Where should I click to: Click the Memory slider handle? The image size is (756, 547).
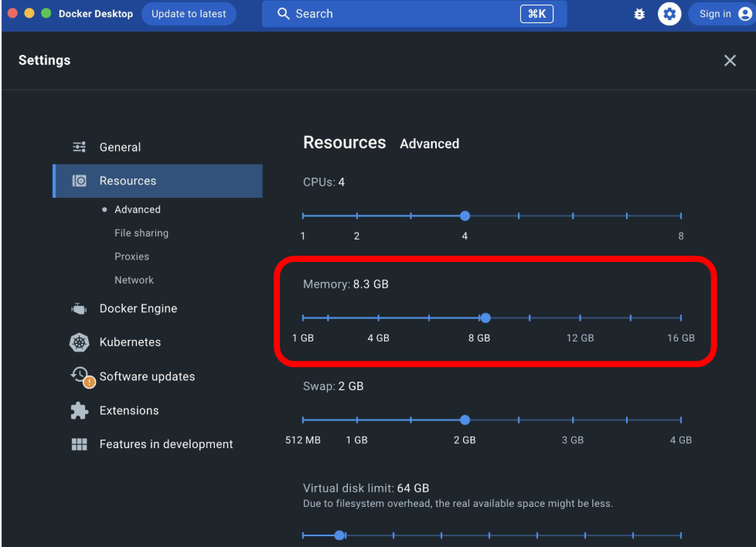485,318
